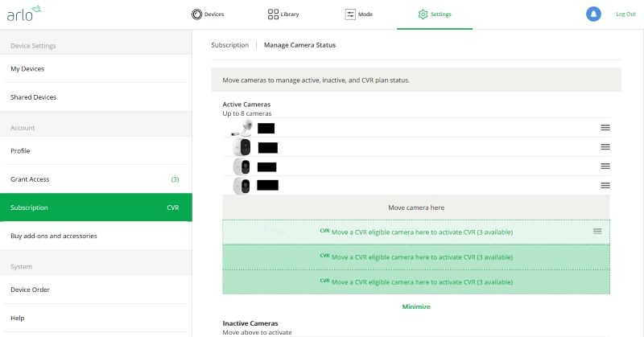Click Log Out link
This screenshot has height=337, width=644.
click(x=625, y=14)
